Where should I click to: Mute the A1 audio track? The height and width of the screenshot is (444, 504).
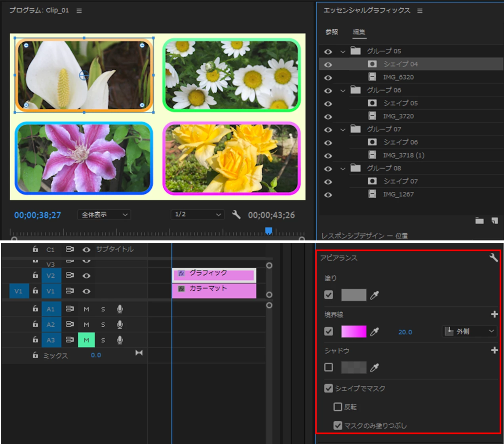[x=86, y=309]
